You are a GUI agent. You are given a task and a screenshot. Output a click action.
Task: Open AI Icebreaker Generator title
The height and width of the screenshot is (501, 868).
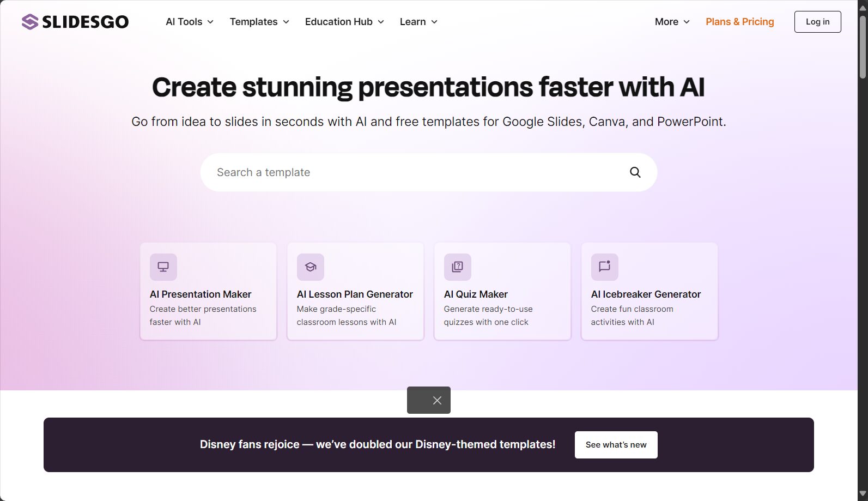[x=646, y=294]
